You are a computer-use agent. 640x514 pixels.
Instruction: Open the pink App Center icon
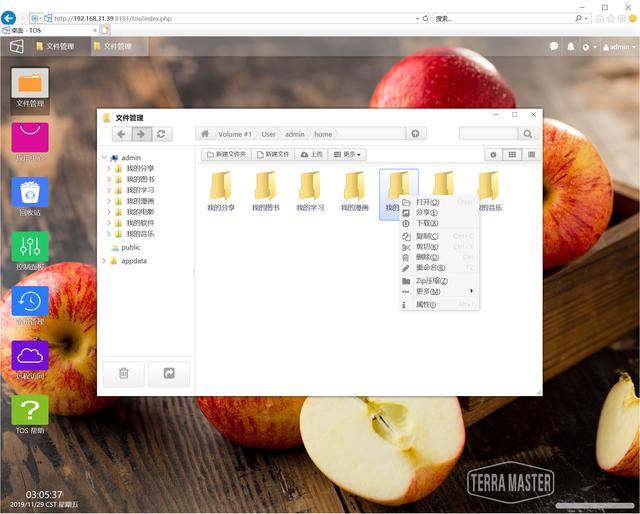(x=30, y=140)
